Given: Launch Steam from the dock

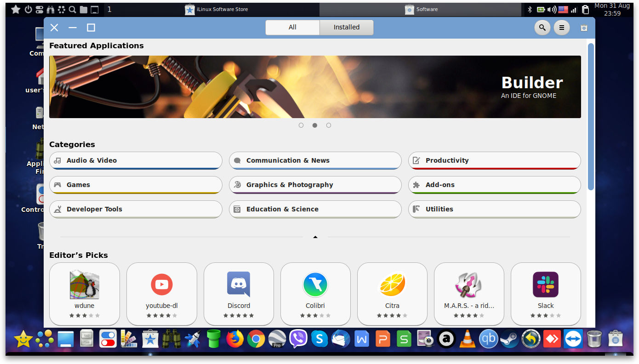Looking at the screenshot, I should pos(509,340).
